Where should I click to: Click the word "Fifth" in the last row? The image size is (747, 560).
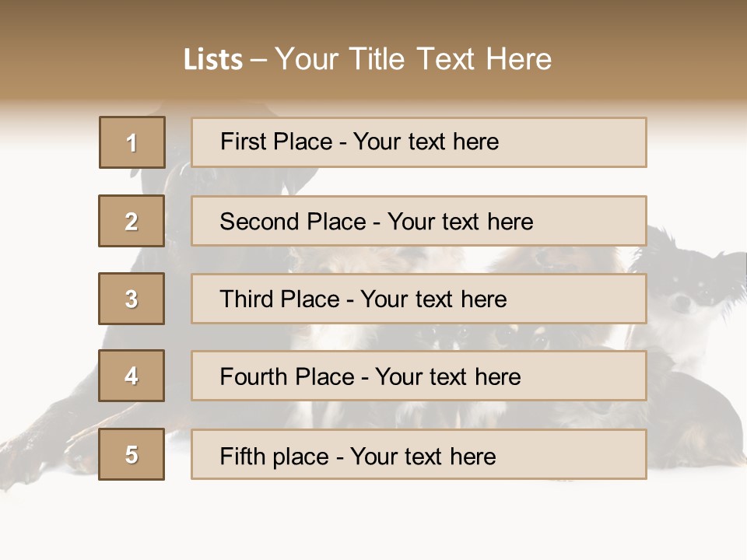pos(243,456)
